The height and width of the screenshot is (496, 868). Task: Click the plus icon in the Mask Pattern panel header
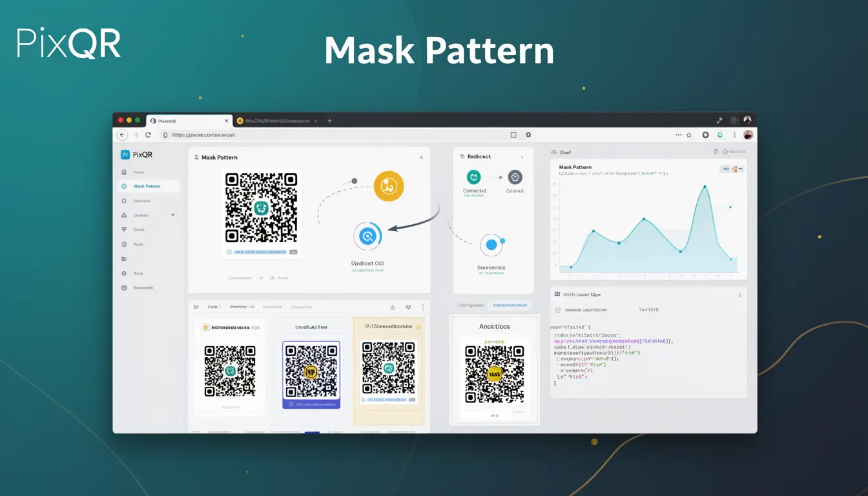[421, 158]
